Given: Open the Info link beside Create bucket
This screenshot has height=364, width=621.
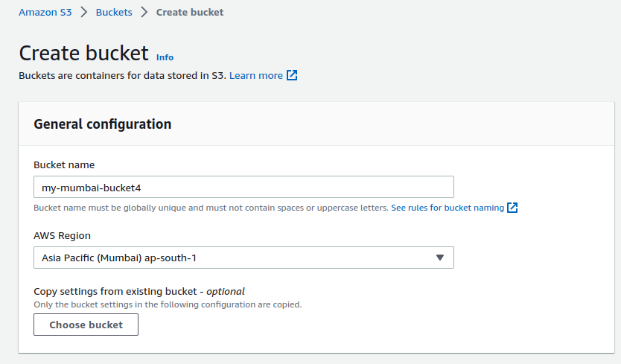Looking at the screenshot, I should pyautogui.click(x=165, y=57).
